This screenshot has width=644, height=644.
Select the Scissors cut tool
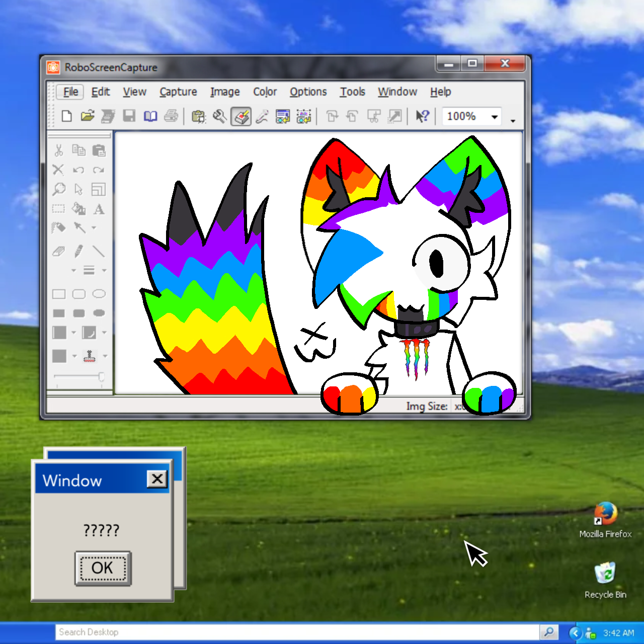click(59, 150)
